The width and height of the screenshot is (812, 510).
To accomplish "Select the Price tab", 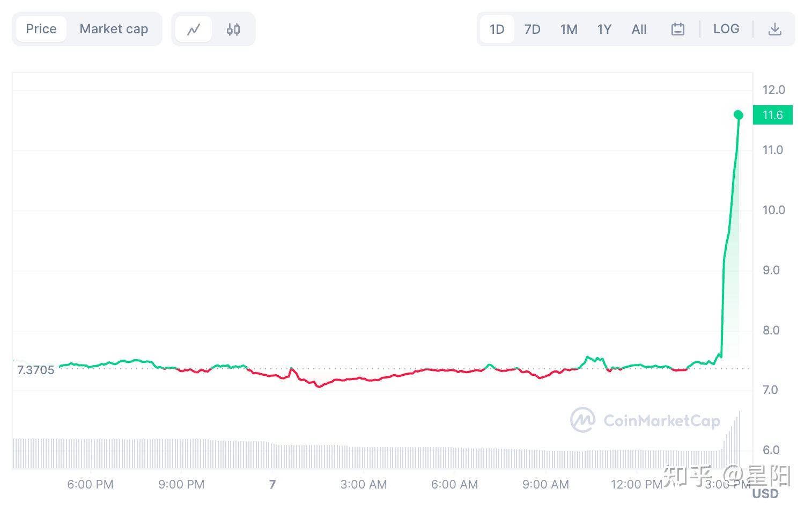I will (41, 29).
